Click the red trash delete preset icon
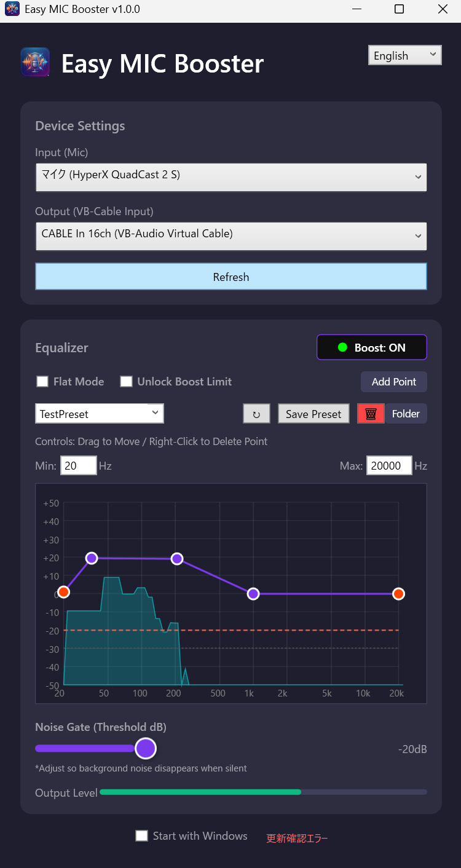This screenshot has width=461, height=868. (x=371, y=414)
